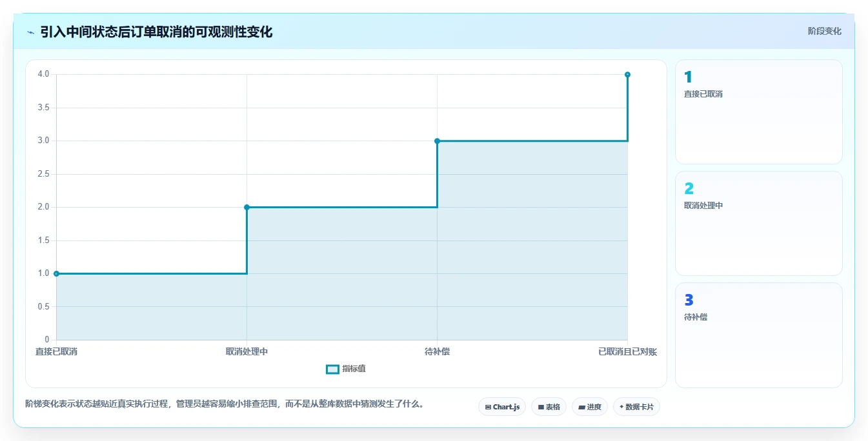Select the 数据卡片 tag pill

tap(636, 407)
